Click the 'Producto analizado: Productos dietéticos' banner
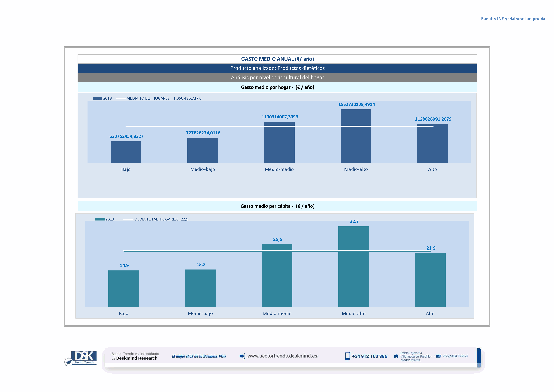The width and height of the screenshot is (554, 392). coord(277,68)
